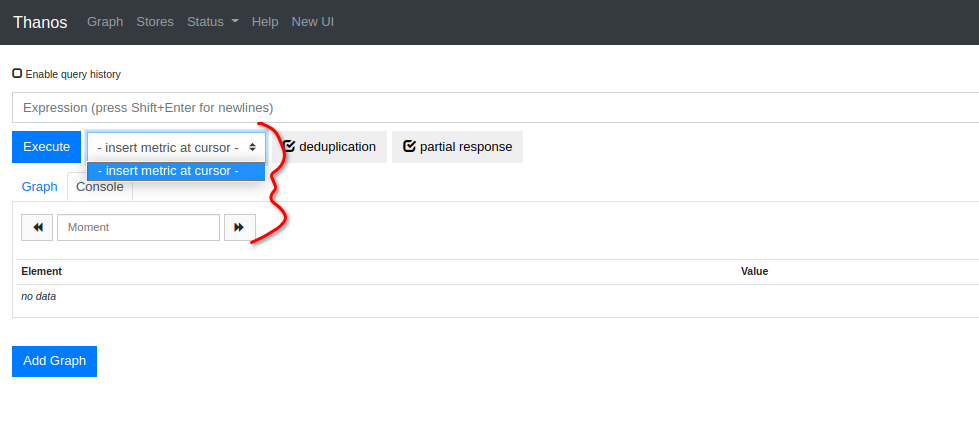This screenshot has width=979, height=448.
Task: Click the rewind double-arrow time button
Action: coord(37,228)
